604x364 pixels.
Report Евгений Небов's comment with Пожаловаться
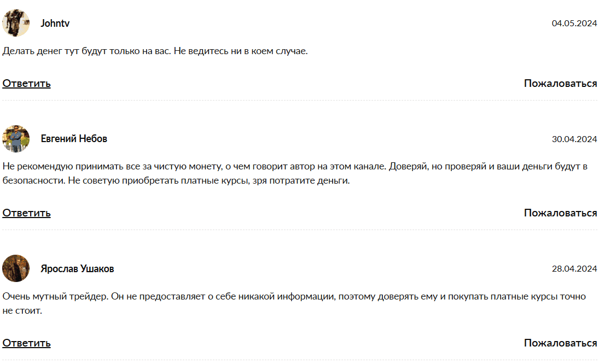560,213
